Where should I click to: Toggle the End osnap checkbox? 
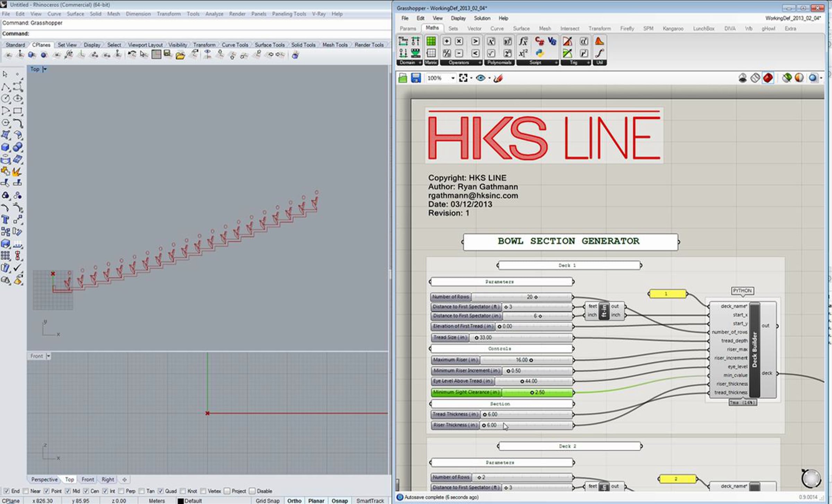(6, 491)
